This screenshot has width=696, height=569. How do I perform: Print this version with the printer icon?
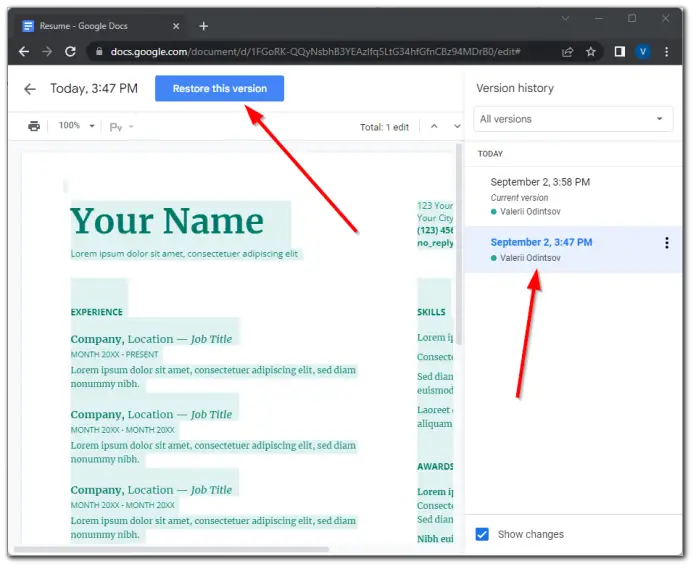click(x=34, y=126)
